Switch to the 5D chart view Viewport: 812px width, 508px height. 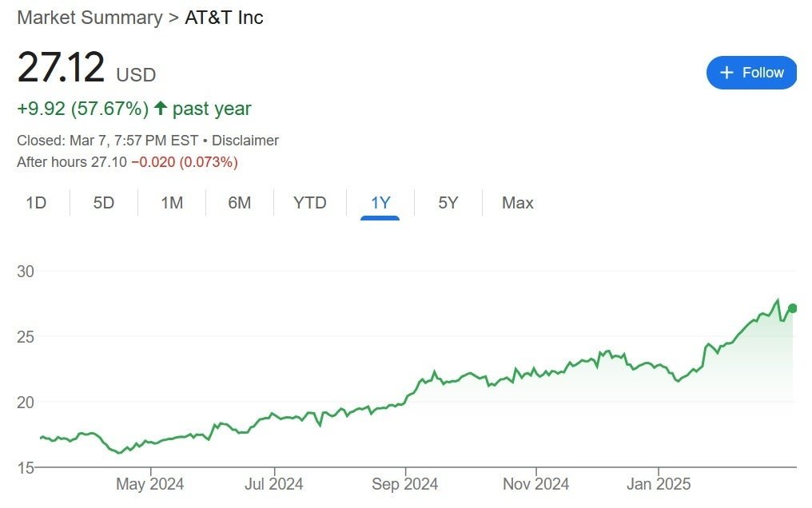click(x=103, y=203)
